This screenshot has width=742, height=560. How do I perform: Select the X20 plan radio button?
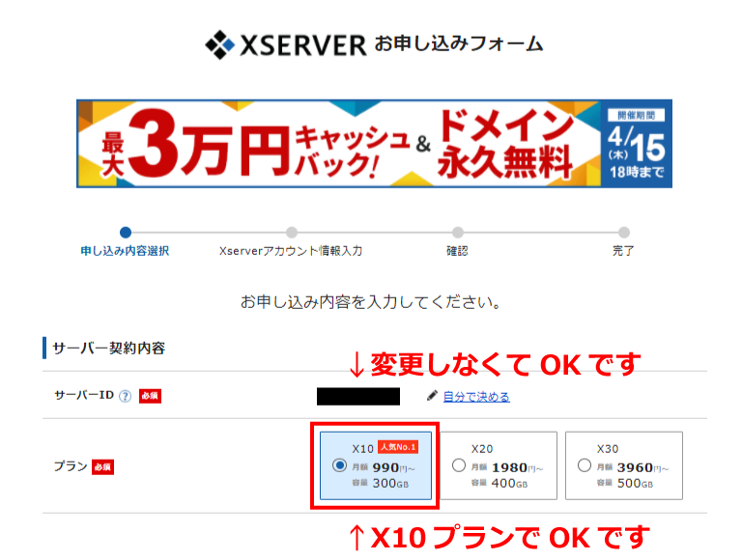click(x=459, y=465)
